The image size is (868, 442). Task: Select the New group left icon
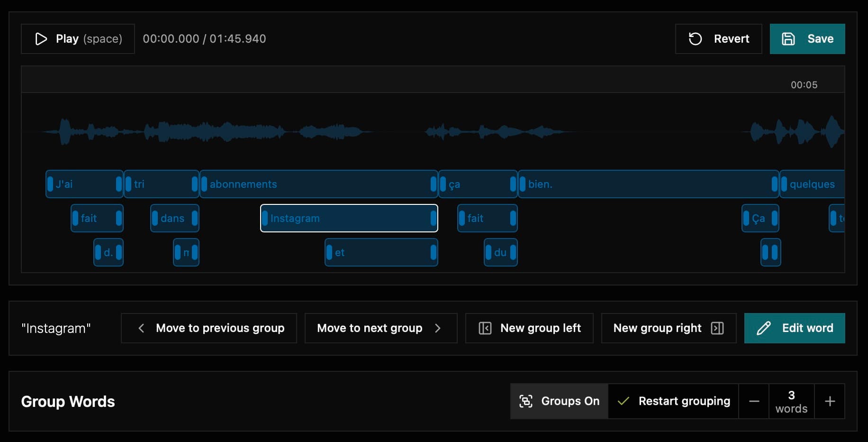click(x=485, y=328)
